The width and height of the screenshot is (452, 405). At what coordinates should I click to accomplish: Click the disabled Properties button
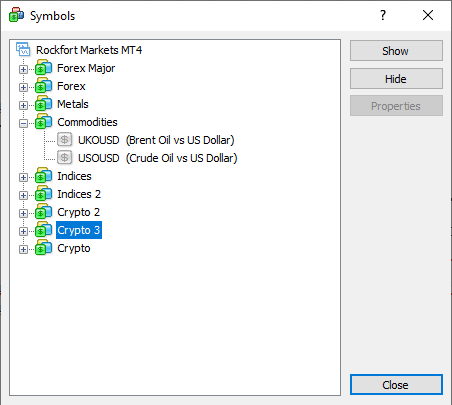coord(396,106)
